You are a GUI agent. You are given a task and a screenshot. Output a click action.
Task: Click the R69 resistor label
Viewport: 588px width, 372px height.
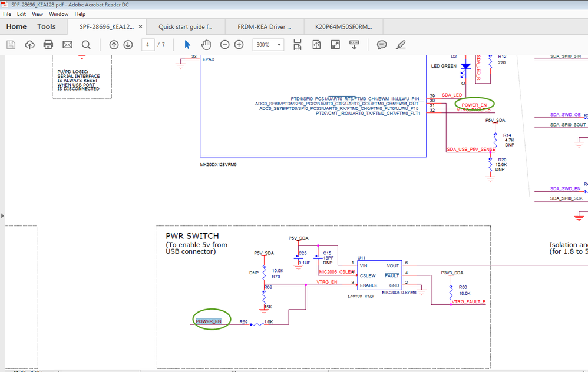pos(244,322)
